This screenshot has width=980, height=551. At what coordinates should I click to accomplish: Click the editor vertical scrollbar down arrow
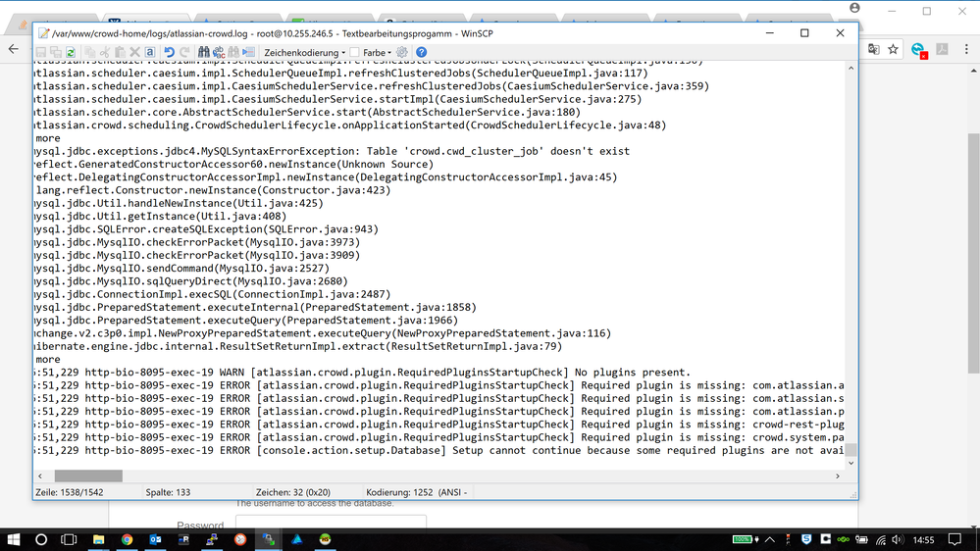[851, 463]
